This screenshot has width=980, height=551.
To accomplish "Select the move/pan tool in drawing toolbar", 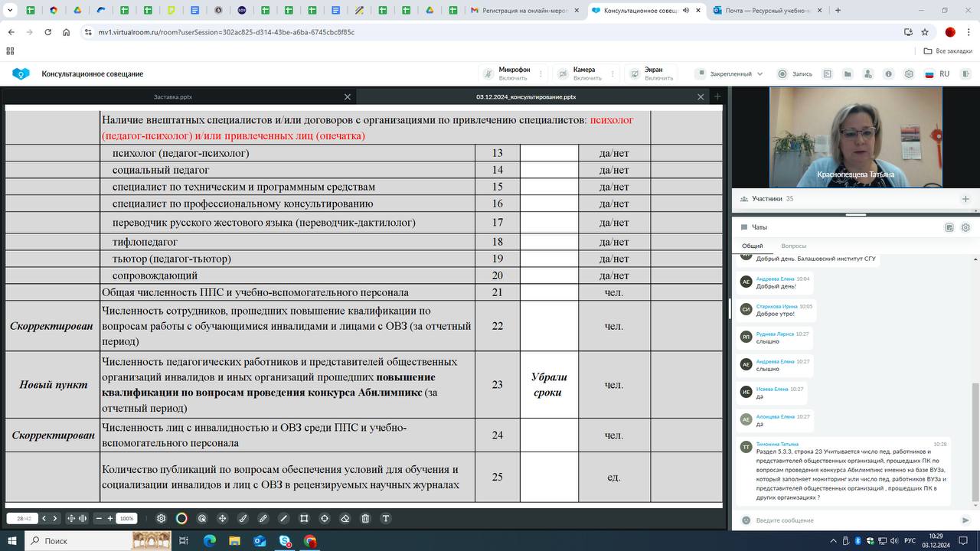I will coord(222,518).
